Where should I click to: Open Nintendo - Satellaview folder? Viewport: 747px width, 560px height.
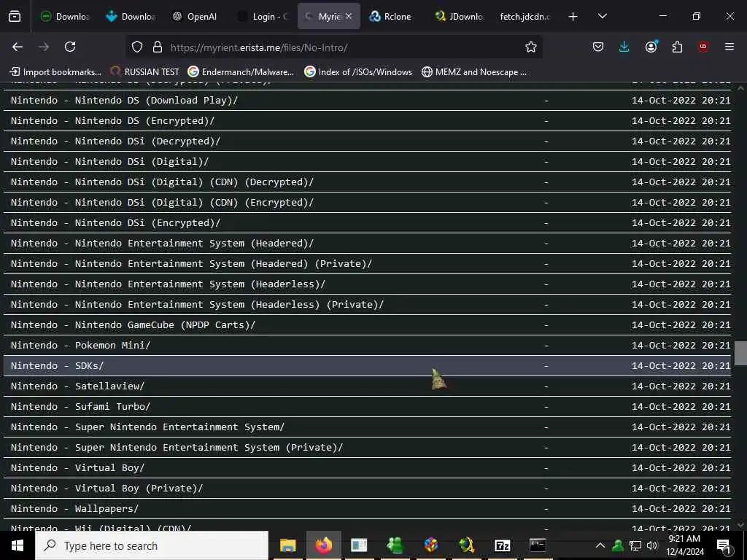tap(77, 386)
